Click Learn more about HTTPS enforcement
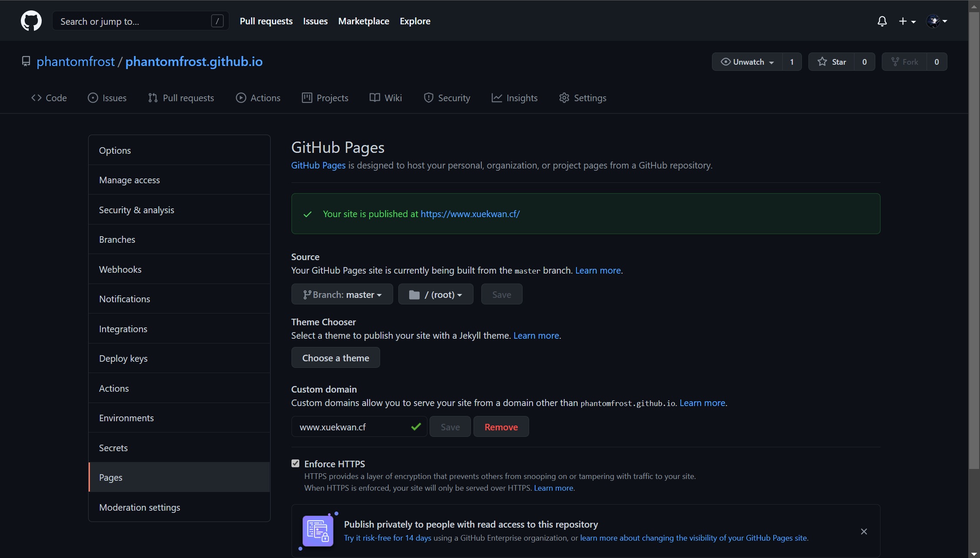Viewport: 980px width, 558px height. [x=554, y=488]
